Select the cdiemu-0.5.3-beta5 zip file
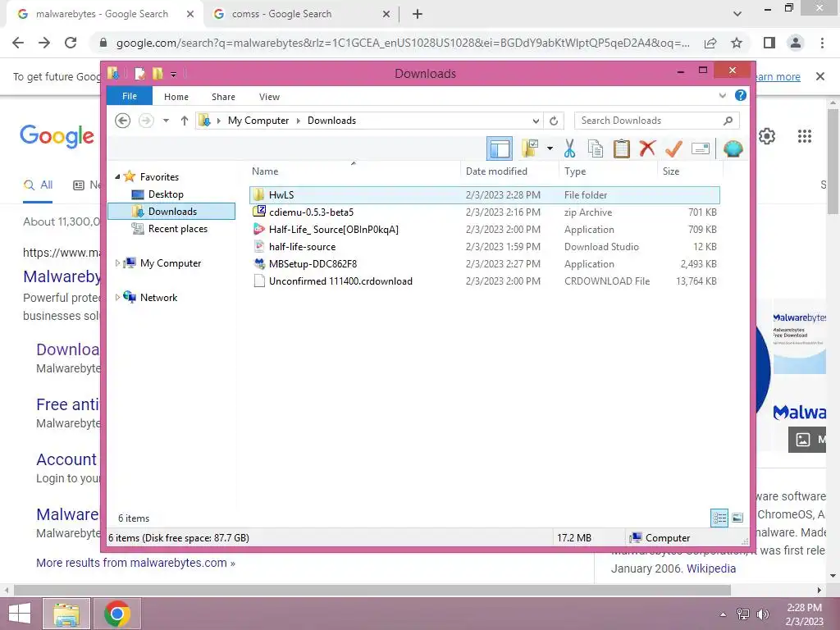 [x=484, y=212]
